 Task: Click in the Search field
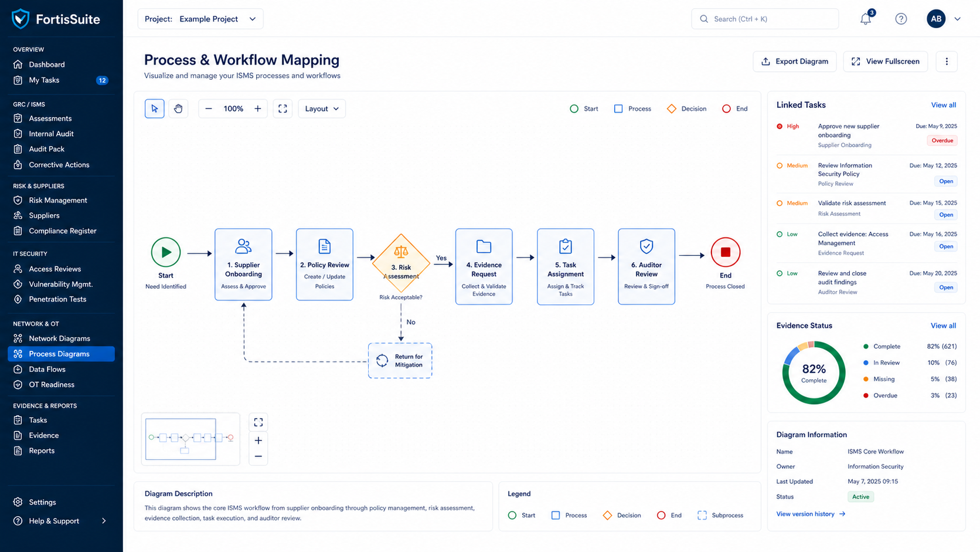765,19
